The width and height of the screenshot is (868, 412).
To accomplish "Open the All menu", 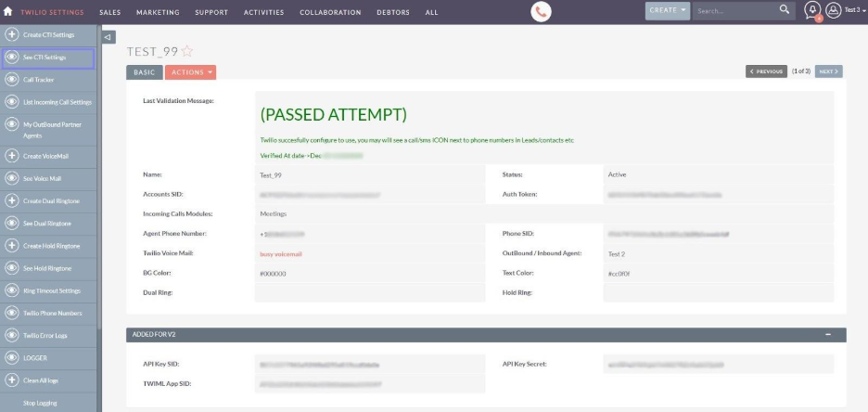I will [432, 12].
